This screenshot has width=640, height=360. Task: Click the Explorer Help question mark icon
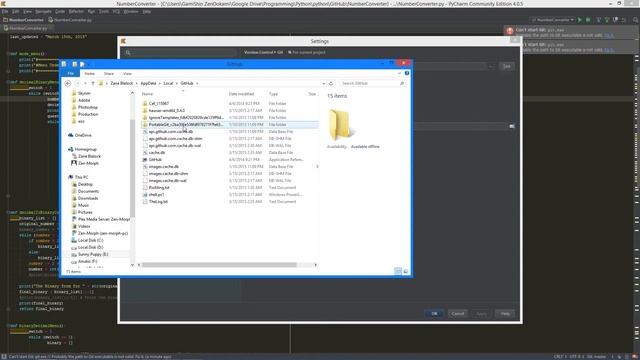point(407,73)
